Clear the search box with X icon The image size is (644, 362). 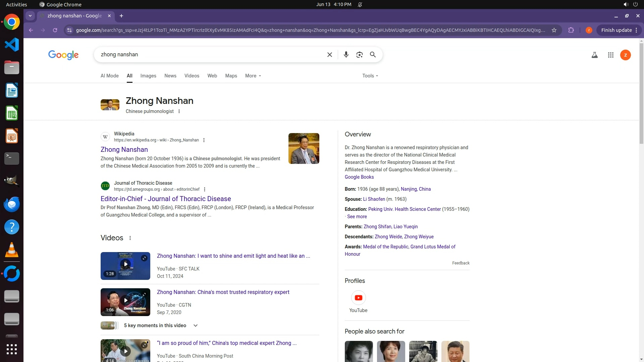(x=329, y=55)
